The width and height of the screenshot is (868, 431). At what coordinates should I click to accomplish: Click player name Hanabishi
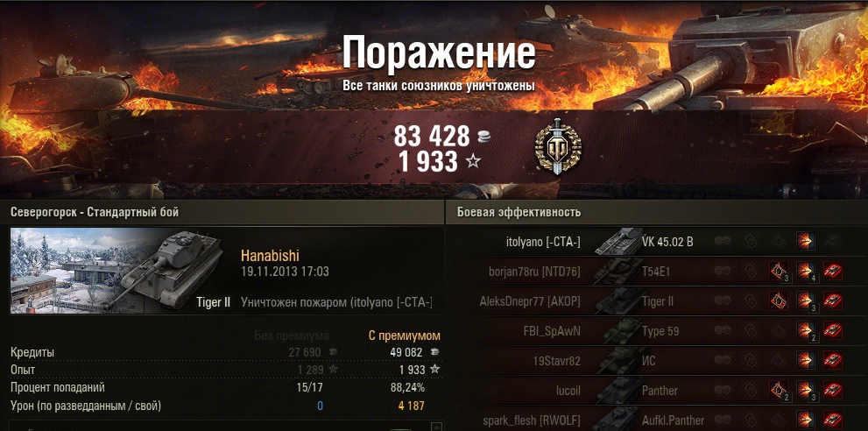click(270, 256)
